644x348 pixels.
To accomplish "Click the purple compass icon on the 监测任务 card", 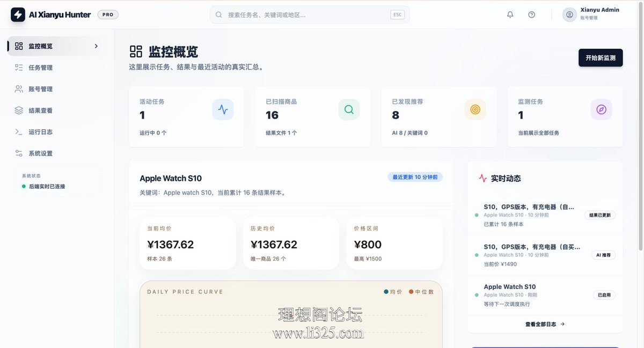I will pos(601,109).
